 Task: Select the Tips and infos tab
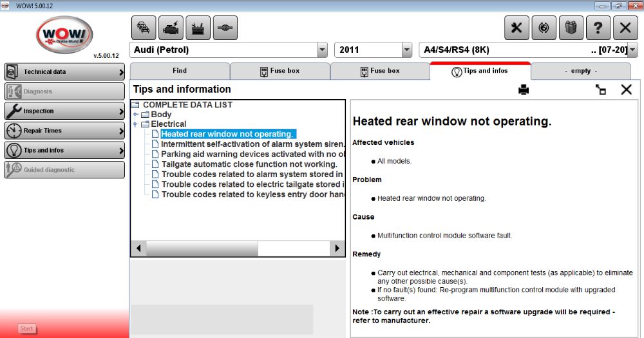(x=480, y=71)
